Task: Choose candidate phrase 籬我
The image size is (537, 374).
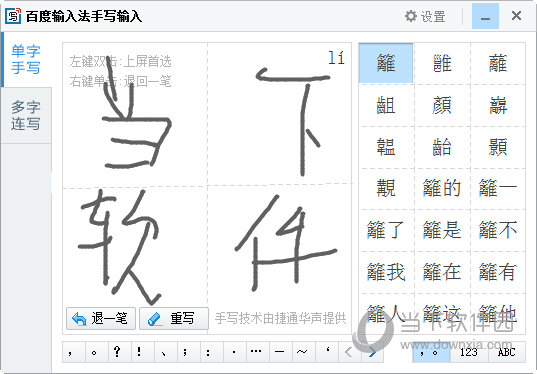Action: click(386, 272)
